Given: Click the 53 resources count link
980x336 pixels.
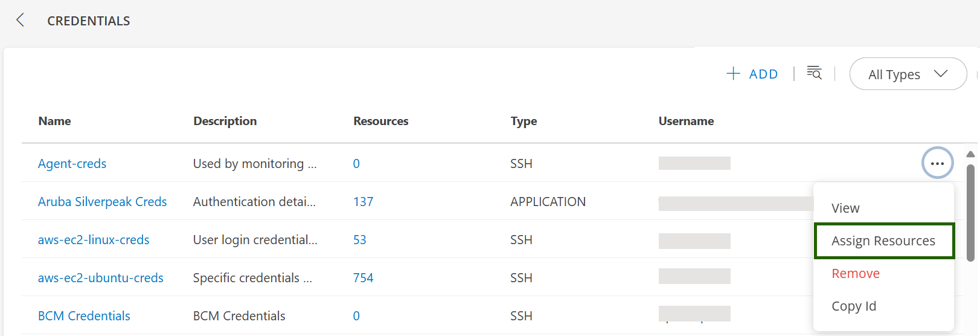Looking at the screenshot, I should (360, 240).
